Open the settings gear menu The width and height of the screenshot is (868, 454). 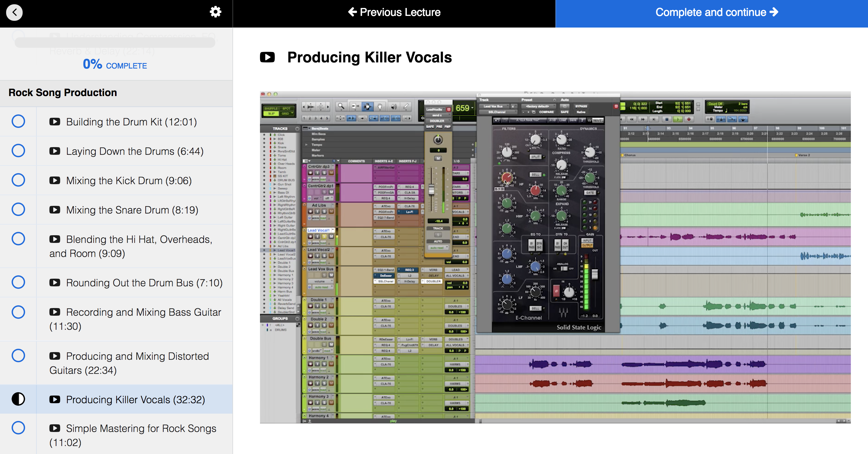215,12
